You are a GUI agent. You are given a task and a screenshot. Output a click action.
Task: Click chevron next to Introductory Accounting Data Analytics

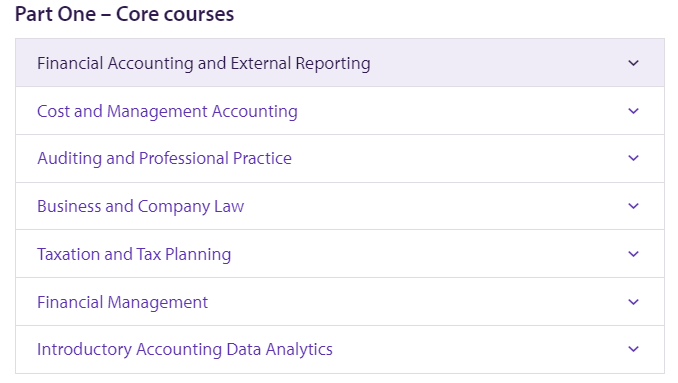633,349
